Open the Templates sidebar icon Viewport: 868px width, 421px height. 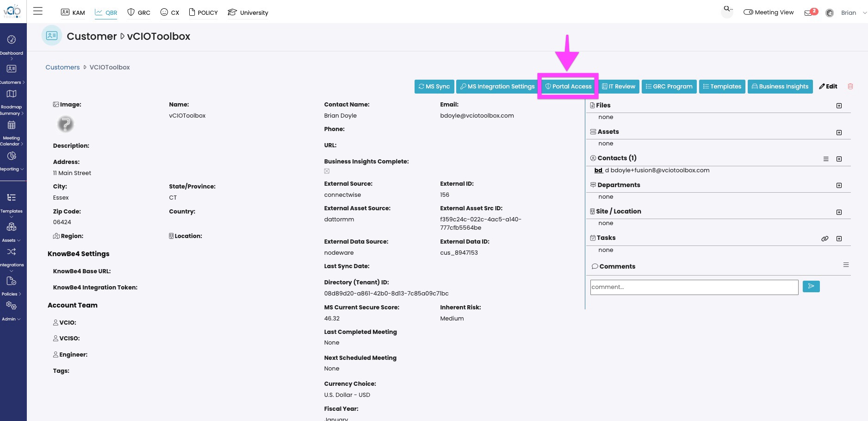point(12,198)
